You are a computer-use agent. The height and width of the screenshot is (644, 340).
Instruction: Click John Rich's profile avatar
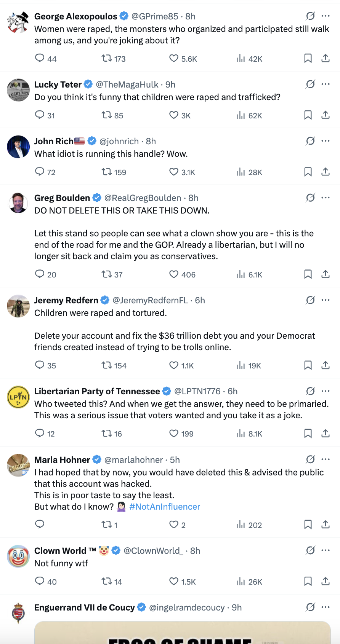[18, 147]
